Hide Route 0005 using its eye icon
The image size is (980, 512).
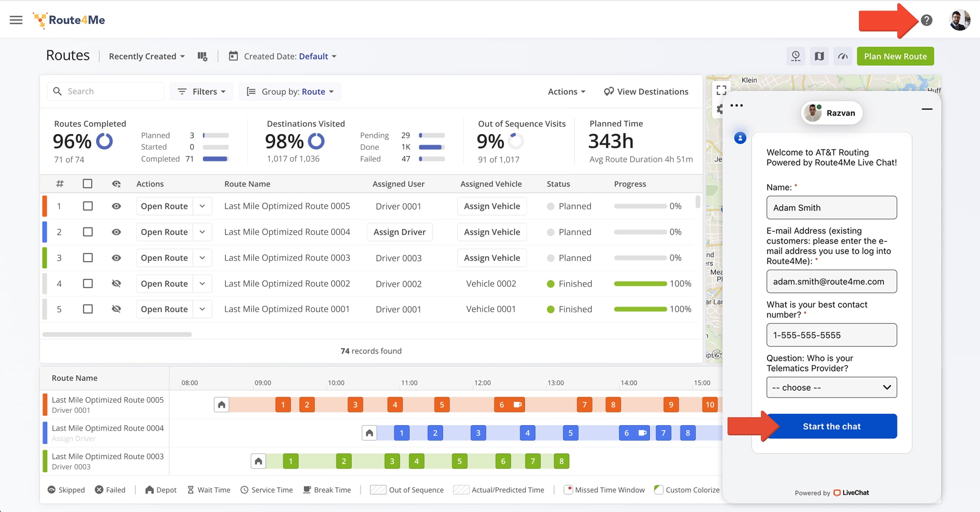(116, 206)
